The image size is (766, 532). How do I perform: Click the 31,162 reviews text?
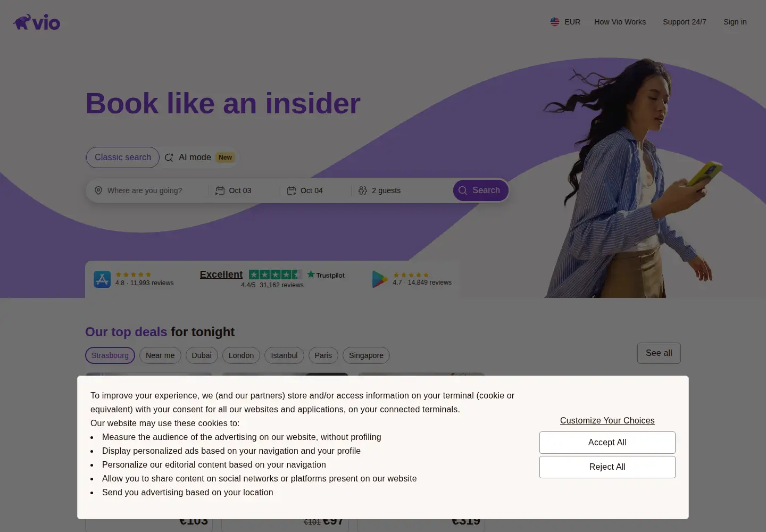click(282, 285)
